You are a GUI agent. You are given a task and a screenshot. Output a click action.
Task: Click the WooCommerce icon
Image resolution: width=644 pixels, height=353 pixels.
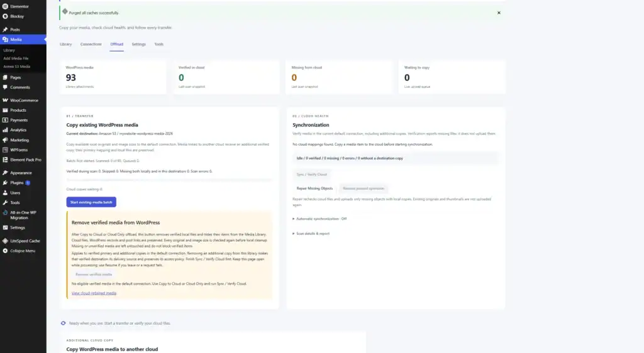click(x=5, y=100)
